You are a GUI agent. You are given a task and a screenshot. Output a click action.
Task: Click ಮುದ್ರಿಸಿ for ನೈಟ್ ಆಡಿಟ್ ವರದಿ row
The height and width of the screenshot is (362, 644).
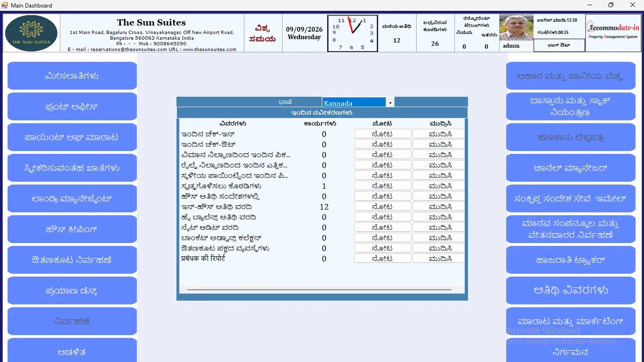point(439,227)
